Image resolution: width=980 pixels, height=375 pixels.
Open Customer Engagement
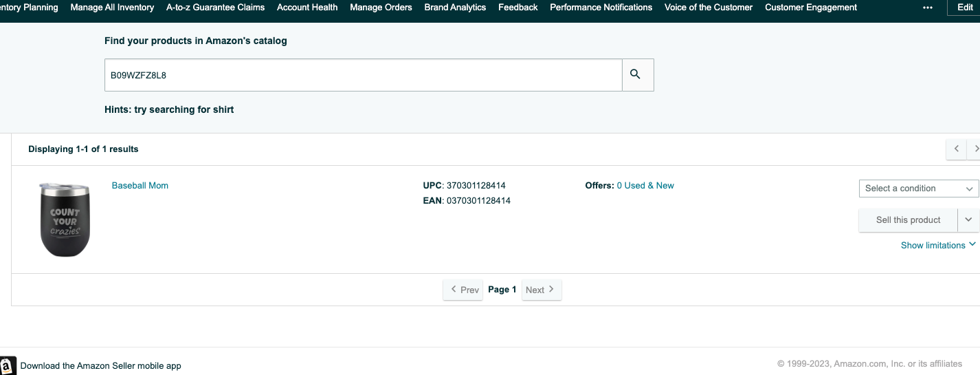[811, 8]
